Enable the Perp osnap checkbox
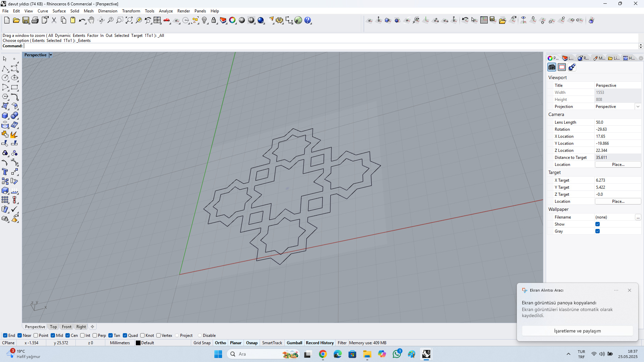The width and height of the screenshot is (644, 362). pos(95,336)
